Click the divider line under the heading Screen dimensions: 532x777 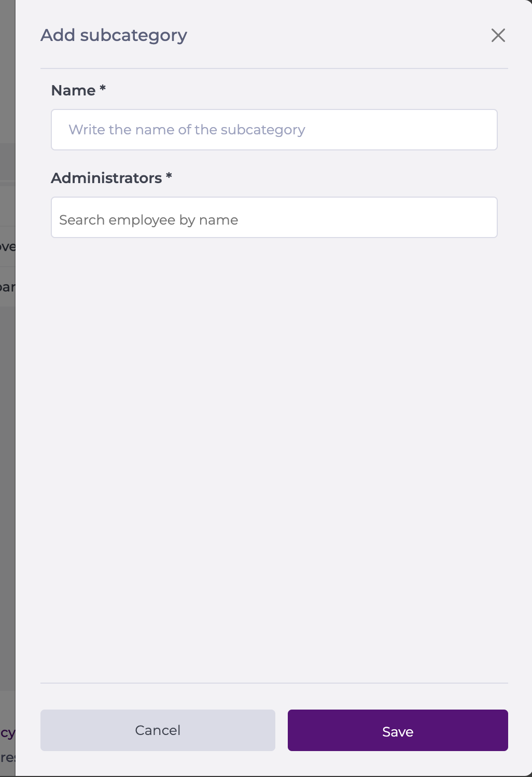pos(274,68)
